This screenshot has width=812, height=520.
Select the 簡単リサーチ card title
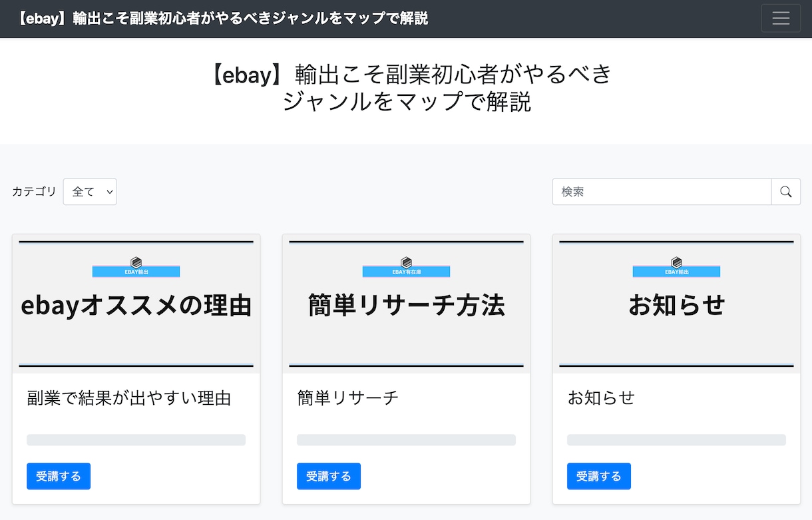point(348,398)
